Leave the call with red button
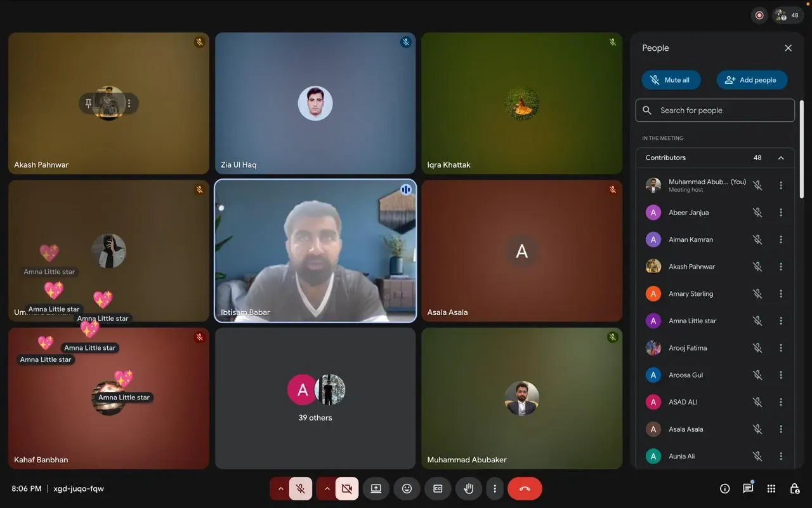Image resolution: width=812 pixels, height=508 pixels. [x=525, y=488]
